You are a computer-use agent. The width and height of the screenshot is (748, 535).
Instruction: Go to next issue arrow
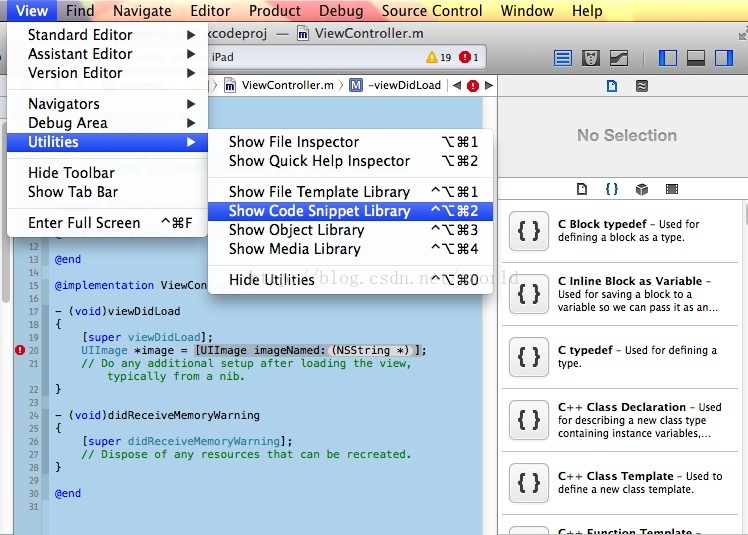(488, 85)
